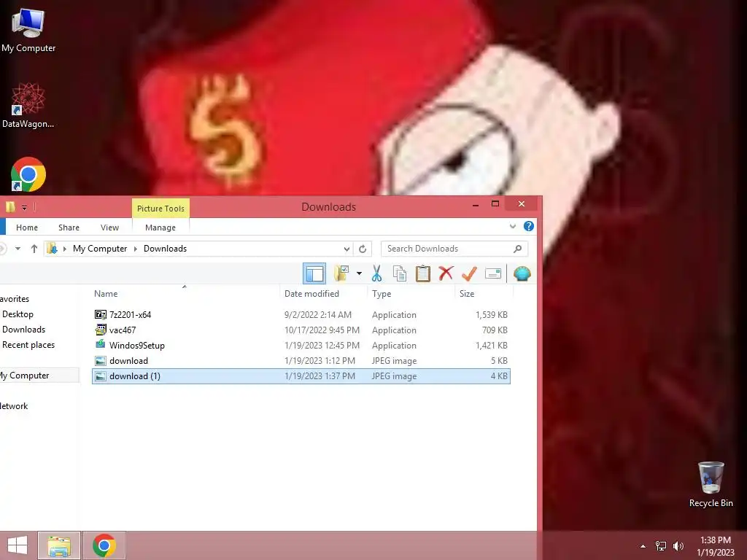Open the address bar history dropdown
The height and width of the screenshot is (560, 747).
click(347, 249)
